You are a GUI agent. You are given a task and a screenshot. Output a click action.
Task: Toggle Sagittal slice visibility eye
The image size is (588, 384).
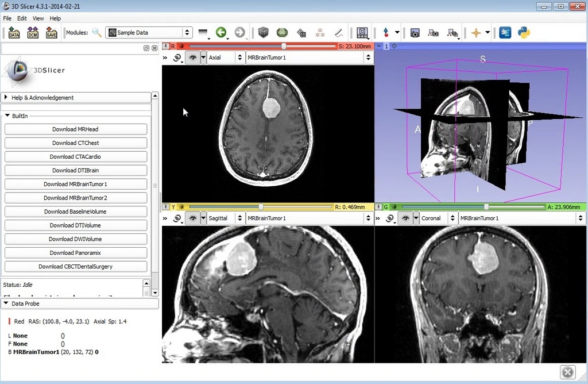click(x=193, y=218)
